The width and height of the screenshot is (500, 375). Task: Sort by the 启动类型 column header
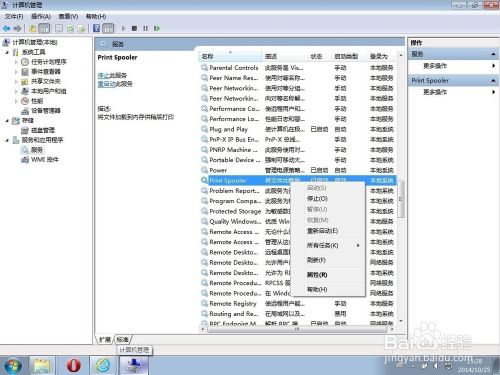pyautogui.click(x=347, y=56)
